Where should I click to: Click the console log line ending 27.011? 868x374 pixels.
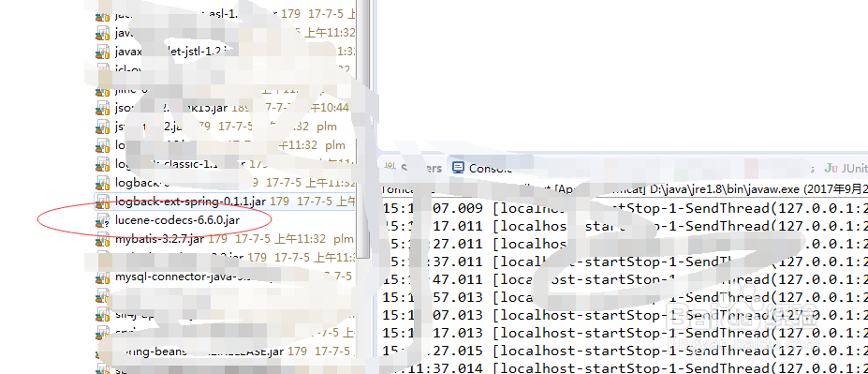coord(625,244)
